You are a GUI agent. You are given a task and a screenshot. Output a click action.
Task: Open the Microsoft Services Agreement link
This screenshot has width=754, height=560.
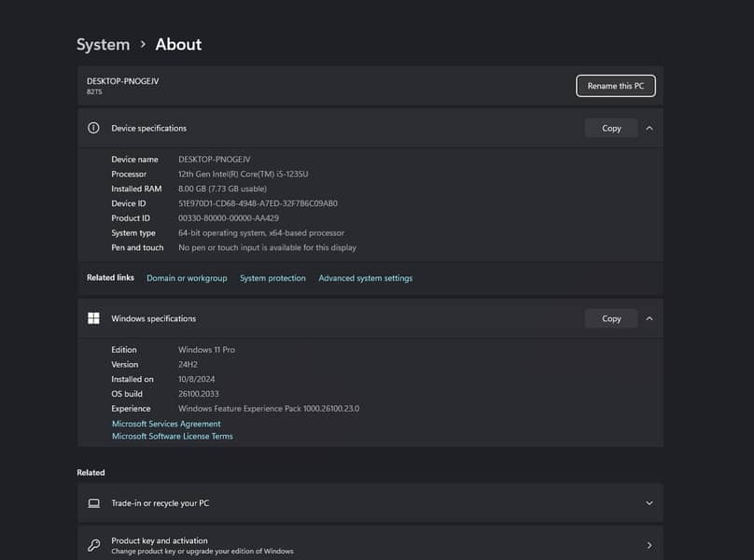coord(166,424)
